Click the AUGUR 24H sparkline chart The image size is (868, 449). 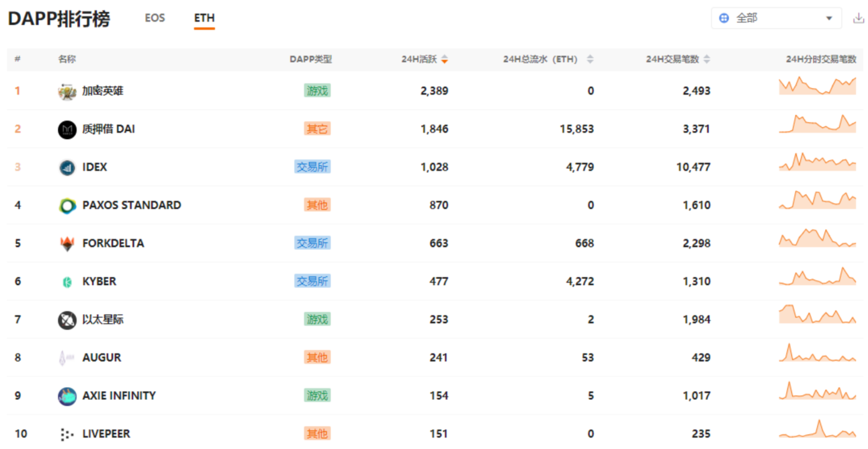(x=818, y=352)
